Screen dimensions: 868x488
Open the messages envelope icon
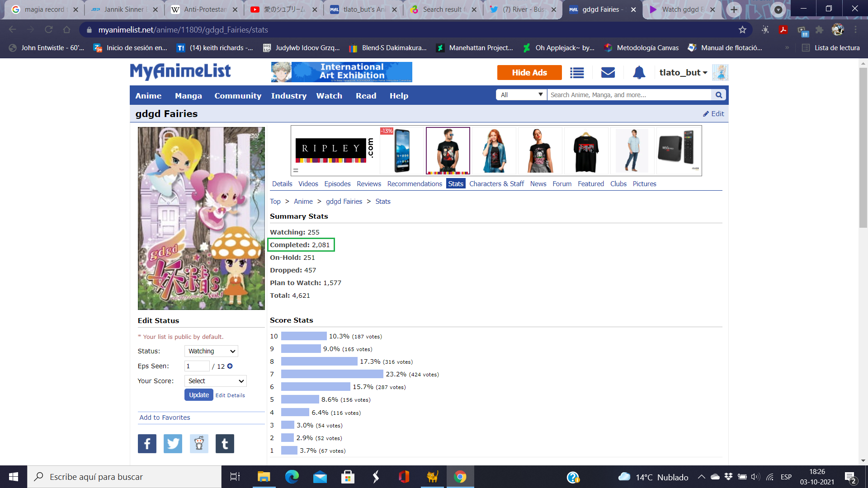608,73
